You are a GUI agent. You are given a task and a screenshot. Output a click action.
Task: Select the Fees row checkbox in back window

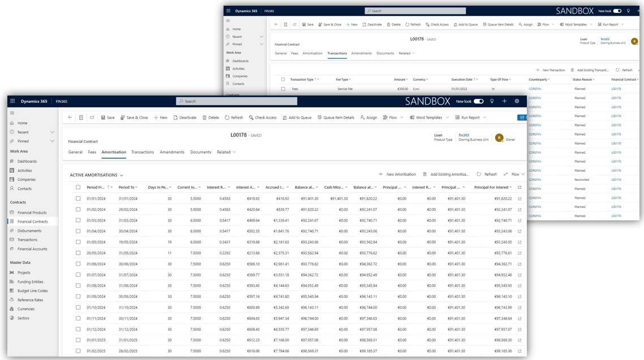coord(283,89)
